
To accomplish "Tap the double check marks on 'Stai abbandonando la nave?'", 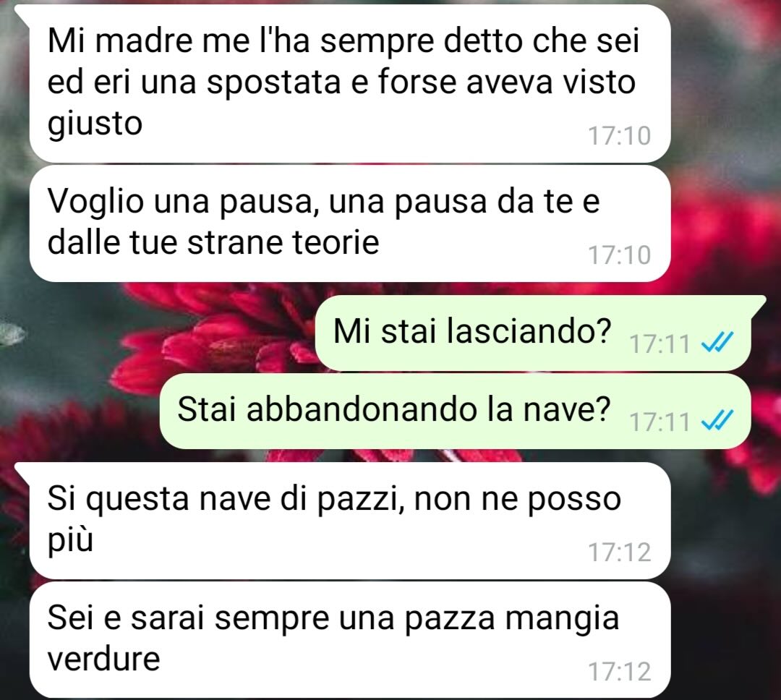I will [x=717, y=420].
